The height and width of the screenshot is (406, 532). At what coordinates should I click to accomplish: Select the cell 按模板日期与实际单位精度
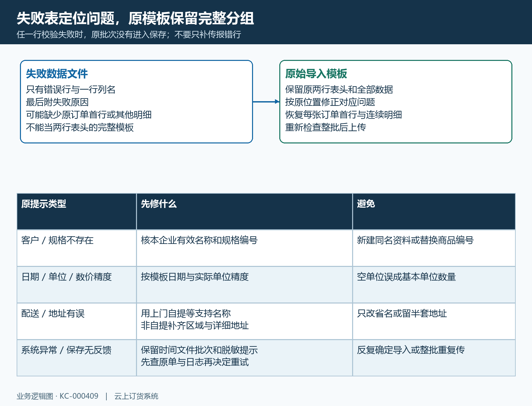(244, 285)
